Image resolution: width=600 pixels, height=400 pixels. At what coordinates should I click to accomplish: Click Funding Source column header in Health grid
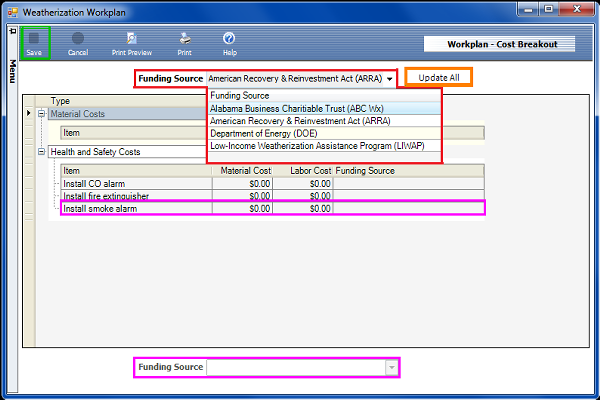[409, 171]
